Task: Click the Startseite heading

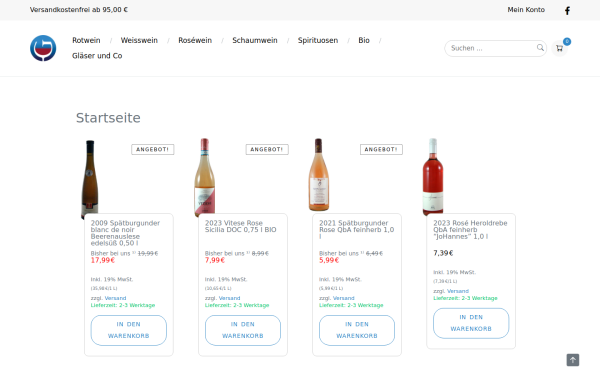Action: coord(108,118)
